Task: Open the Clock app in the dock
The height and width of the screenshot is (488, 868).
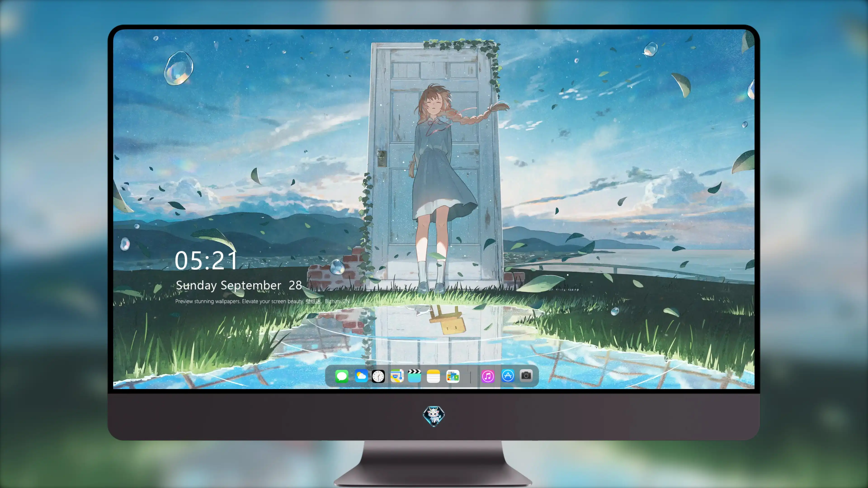Action: (x=378, y=376)
